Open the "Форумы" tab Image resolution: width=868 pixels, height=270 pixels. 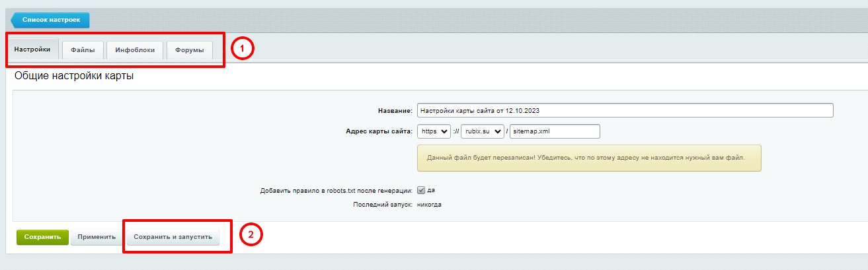[x=190, y=50]
